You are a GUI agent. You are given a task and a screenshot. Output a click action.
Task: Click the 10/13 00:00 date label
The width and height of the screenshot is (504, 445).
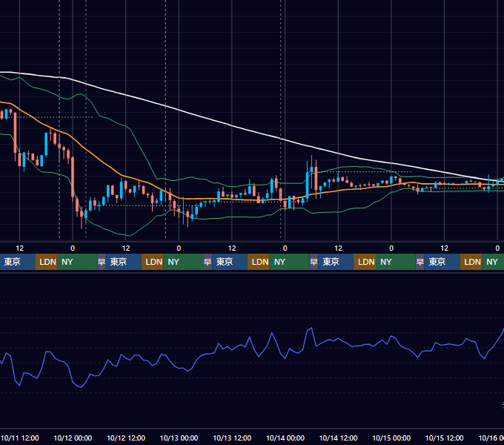click(x=179, y=438)
